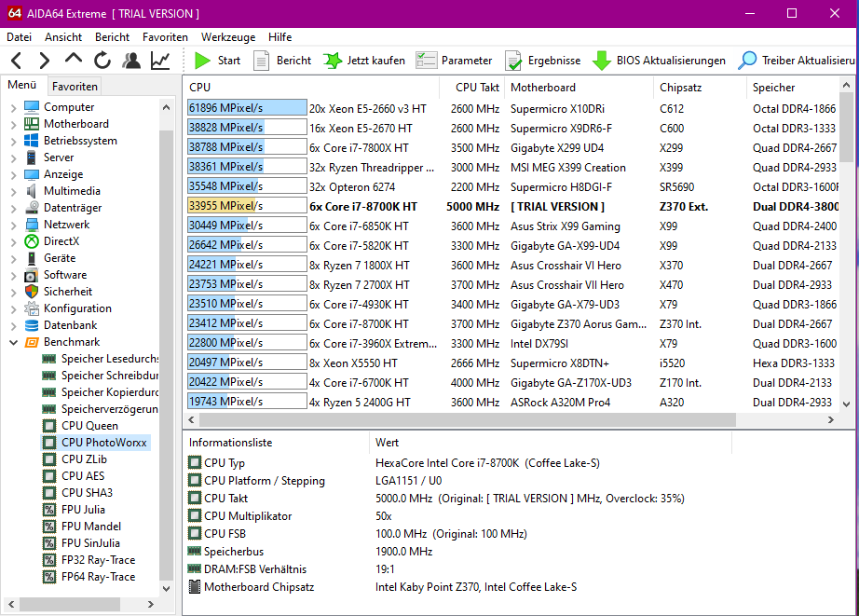Select the Anzeige monitor icon
859x616 pixels.
32,174
